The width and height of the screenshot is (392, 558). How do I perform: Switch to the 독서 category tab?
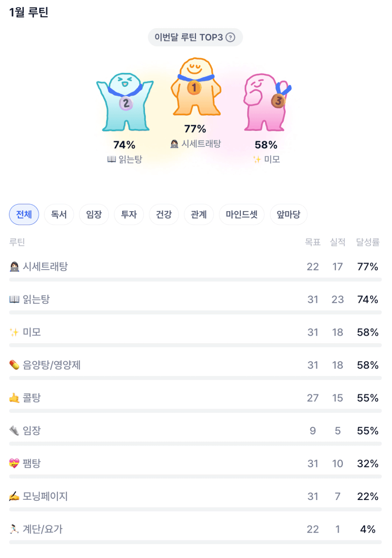pyautogui.click(x=59, y=214)
